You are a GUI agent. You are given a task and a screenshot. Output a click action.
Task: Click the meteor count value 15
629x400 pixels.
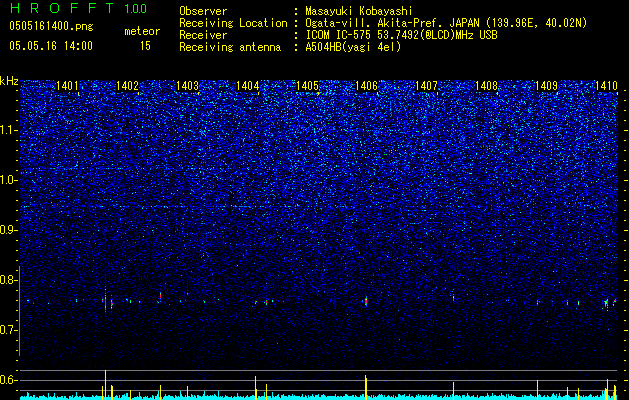click(x=145, y=46)
